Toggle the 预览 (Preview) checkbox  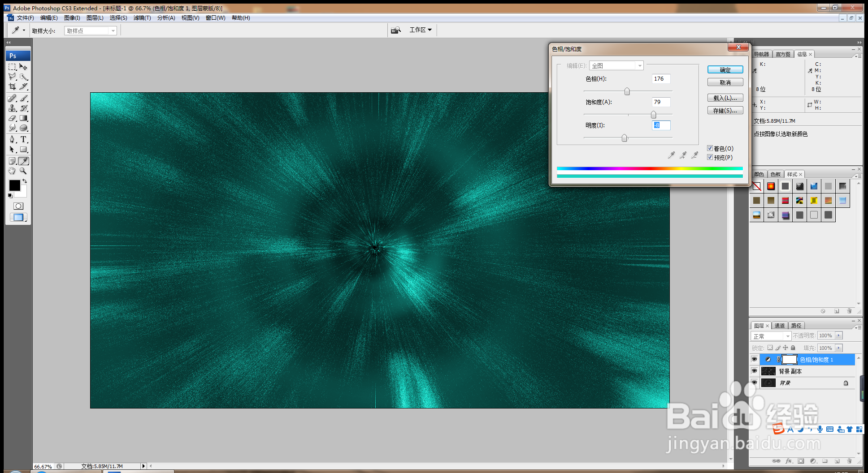(710, 157)
